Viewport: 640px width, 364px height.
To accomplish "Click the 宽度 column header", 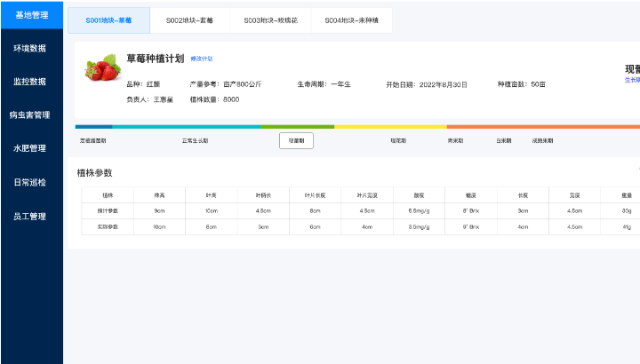I will coord(575,195).
